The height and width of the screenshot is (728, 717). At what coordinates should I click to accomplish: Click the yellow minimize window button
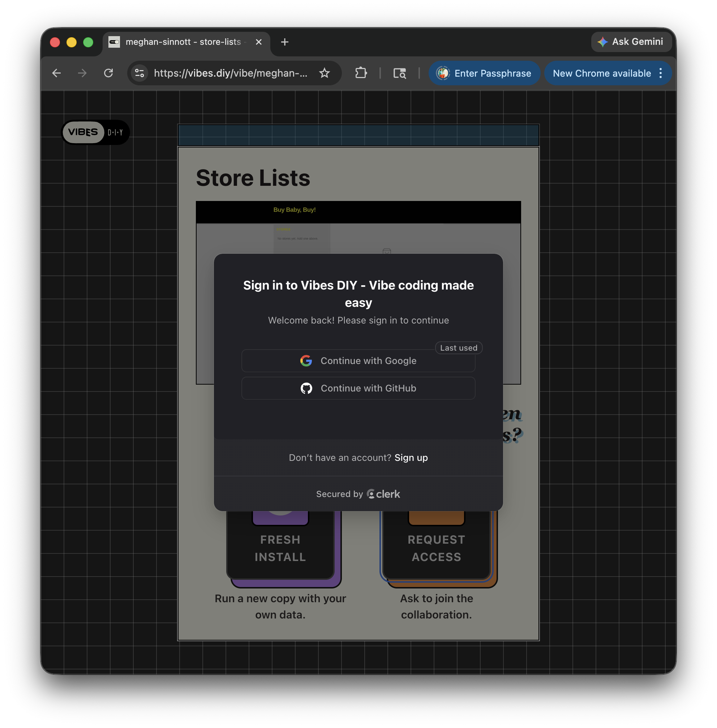pos(72,42)
